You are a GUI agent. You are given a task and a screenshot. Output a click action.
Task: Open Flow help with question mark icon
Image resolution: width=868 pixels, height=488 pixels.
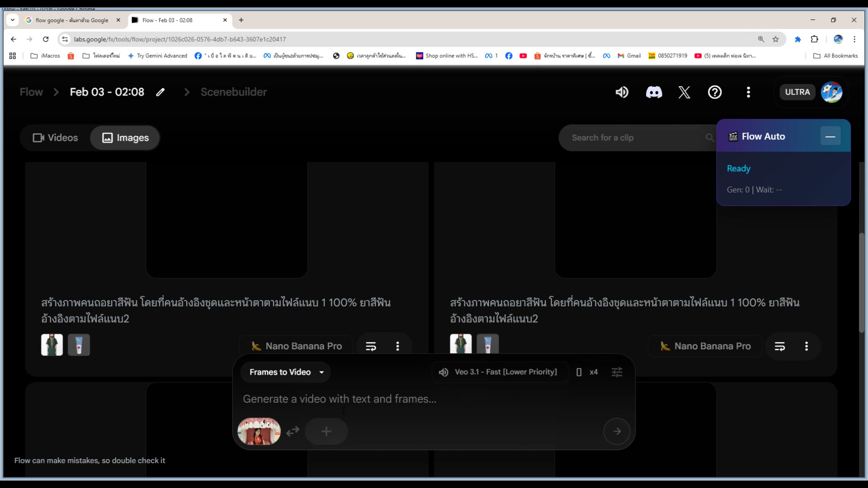715,92
